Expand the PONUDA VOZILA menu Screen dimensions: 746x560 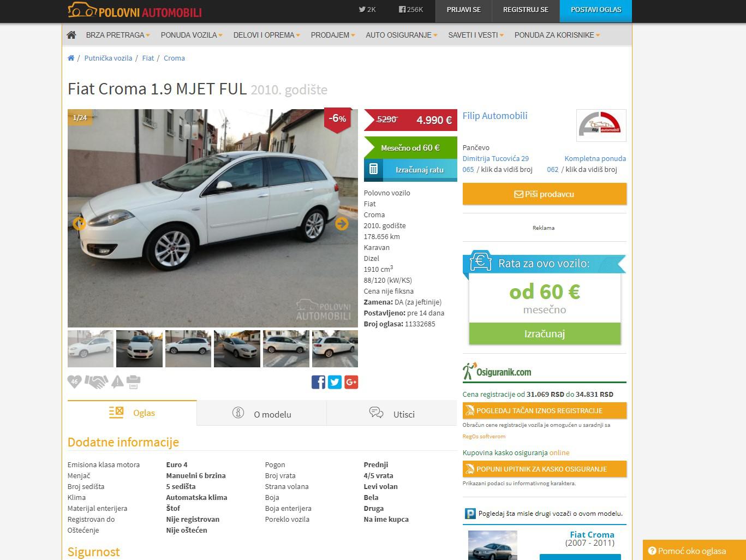[192, 35]
